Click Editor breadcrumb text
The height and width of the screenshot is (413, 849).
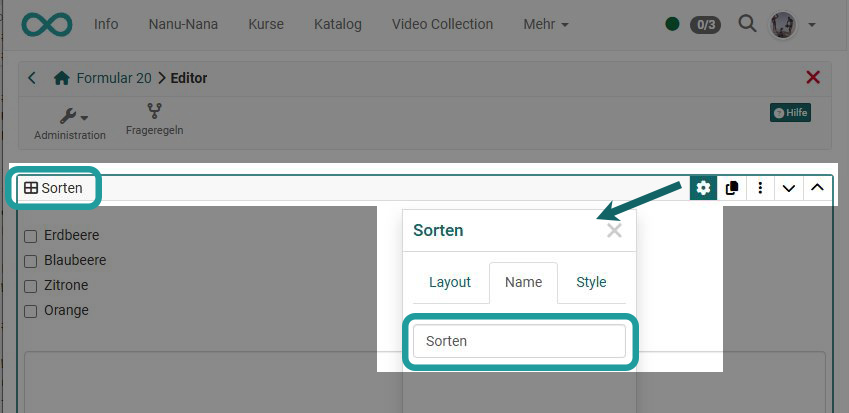189,78
